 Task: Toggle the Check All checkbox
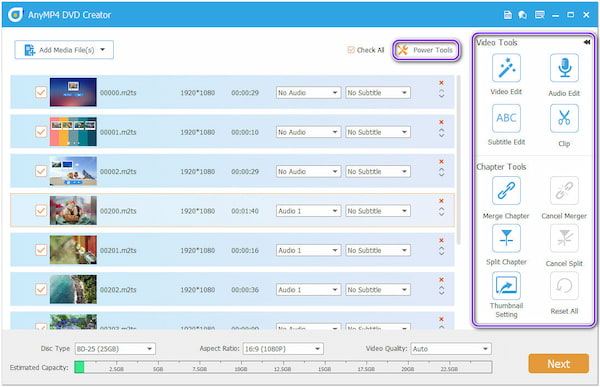click(x=351, y=50)
